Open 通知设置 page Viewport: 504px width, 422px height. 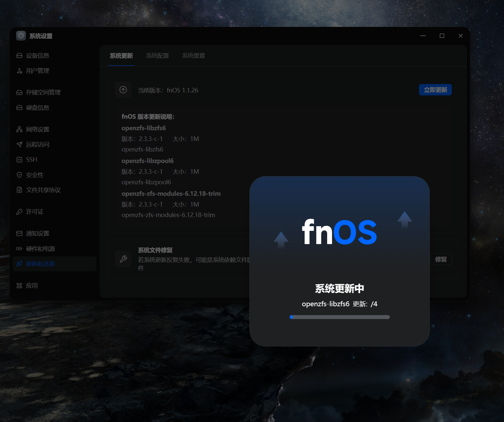[54, 233]
